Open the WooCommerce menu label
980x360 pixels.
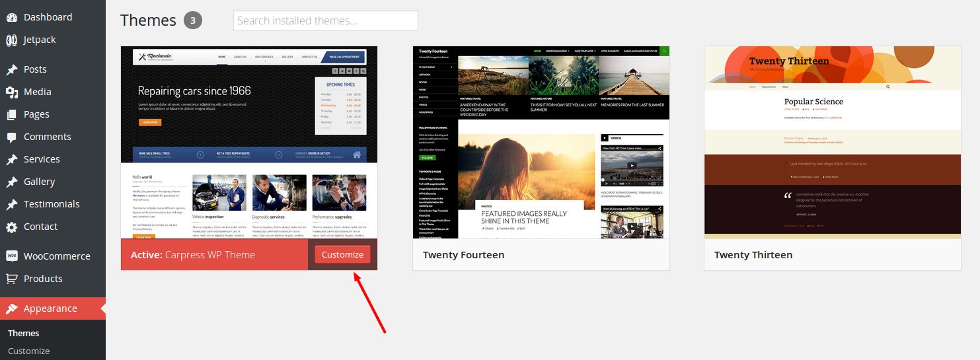click(x=57, y=256)
